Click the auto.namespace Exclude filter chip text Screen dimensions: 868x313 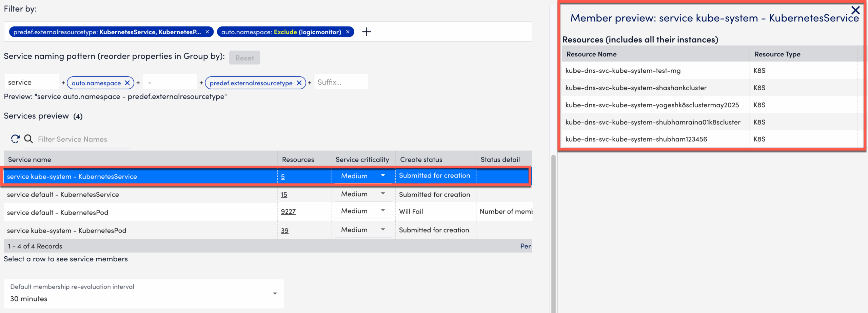coord(281,32)
